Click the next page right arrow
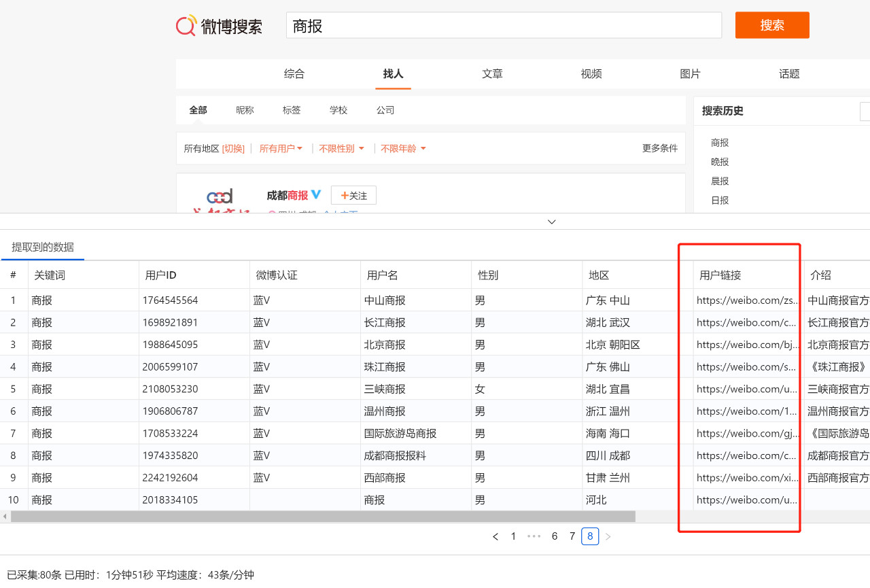870x588 pixels. (x=608, y=536)
